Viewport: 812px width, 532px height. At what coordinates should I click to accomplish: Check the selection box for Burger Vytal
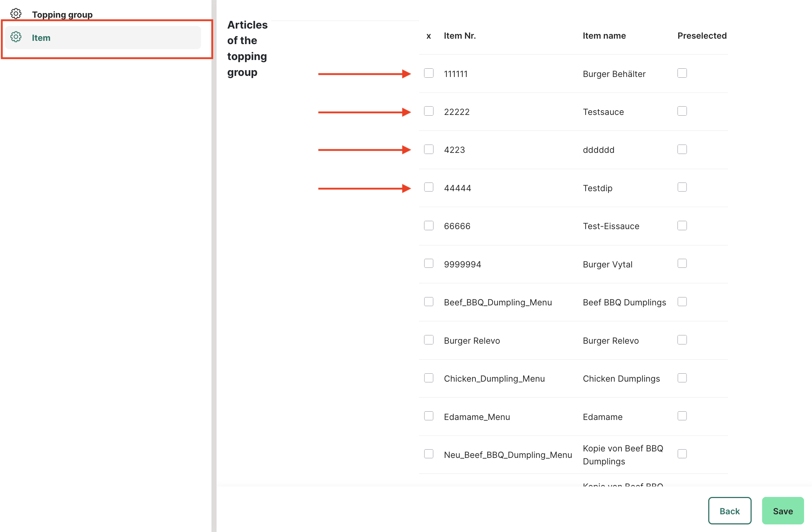click(x=429, y=264)
